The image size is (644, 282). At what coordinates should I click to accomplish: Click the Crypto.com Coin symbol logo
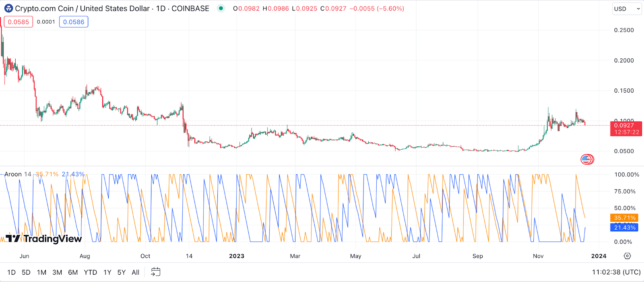point(8,8)
